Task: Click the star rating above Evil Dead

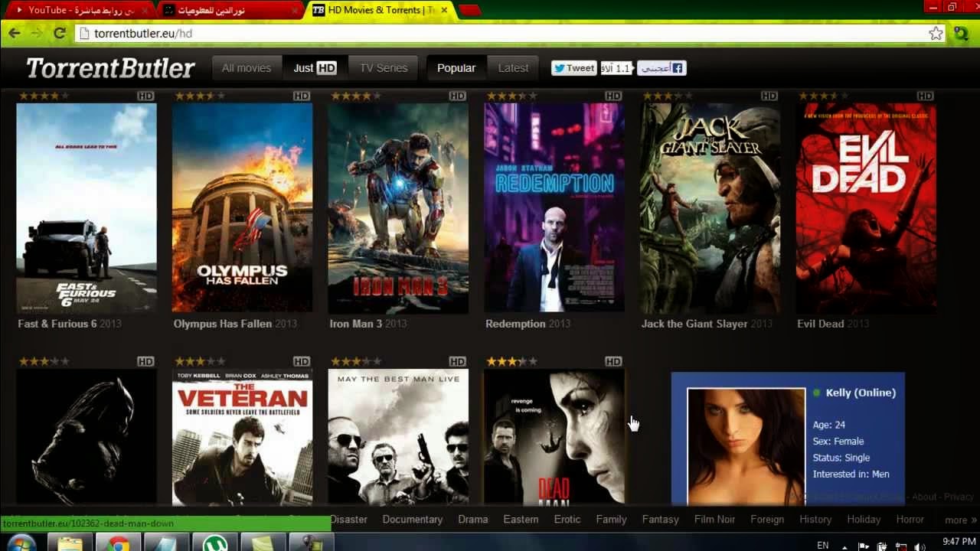Action: 824,96
